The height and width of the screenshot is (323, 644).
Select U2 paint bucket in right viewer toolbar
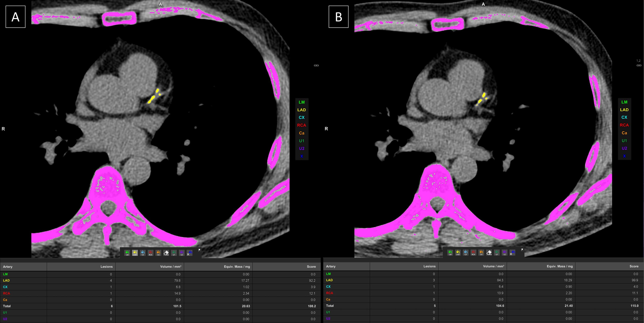click(504, 253)
